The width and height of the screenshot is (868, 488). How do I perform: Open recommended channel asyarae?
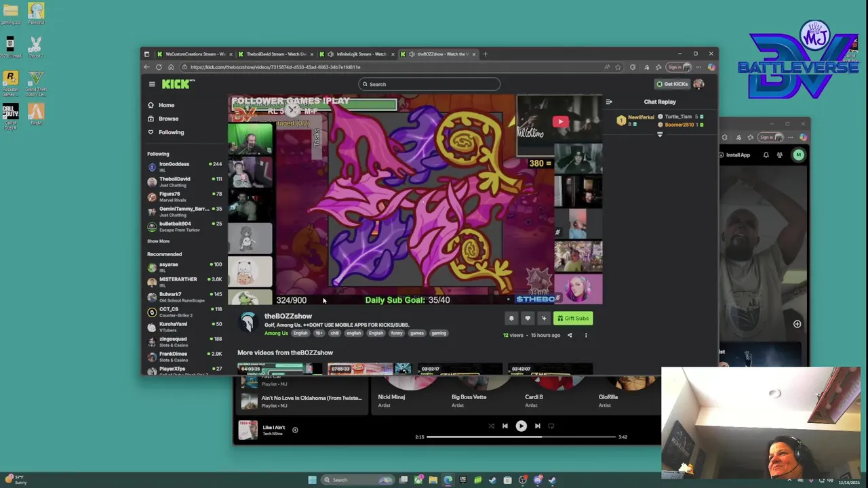pos(184,266)
